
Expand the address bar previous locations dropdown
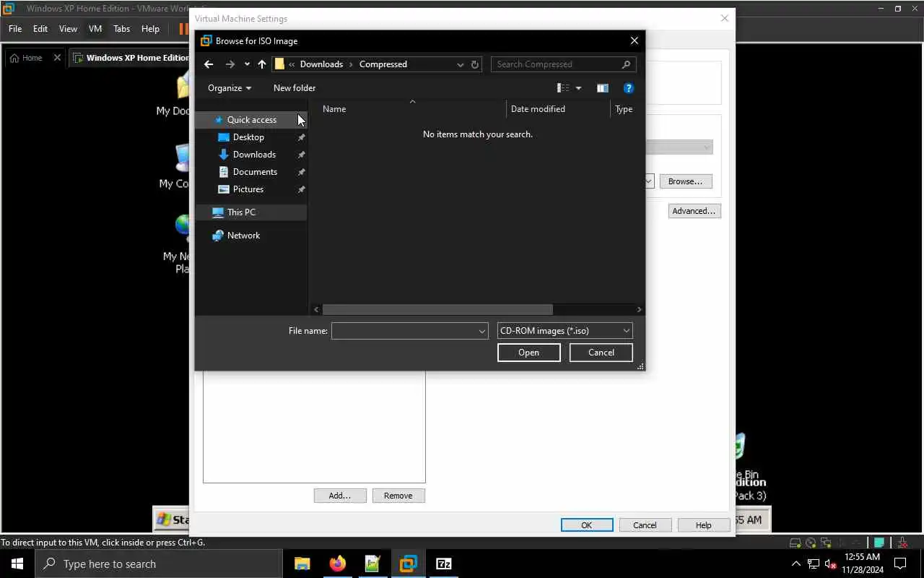pos(460,64)
